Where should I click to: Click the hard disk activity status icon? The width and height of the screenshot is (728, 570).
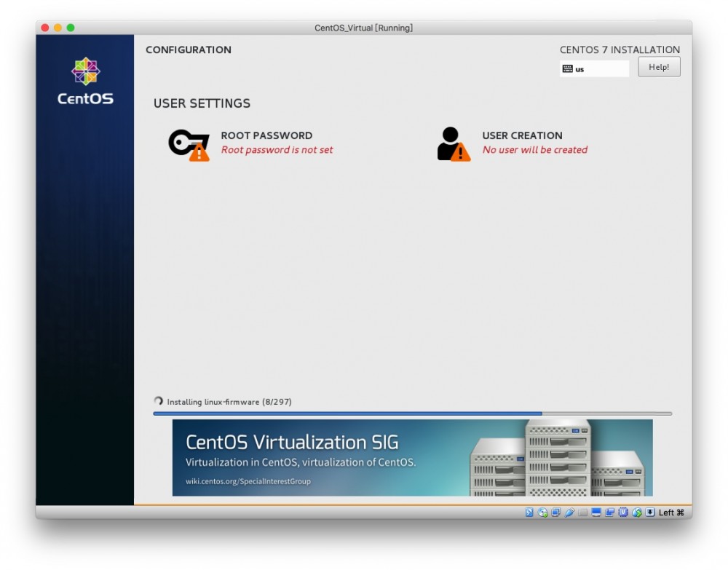pyautogui.click(x=529, y=512)
